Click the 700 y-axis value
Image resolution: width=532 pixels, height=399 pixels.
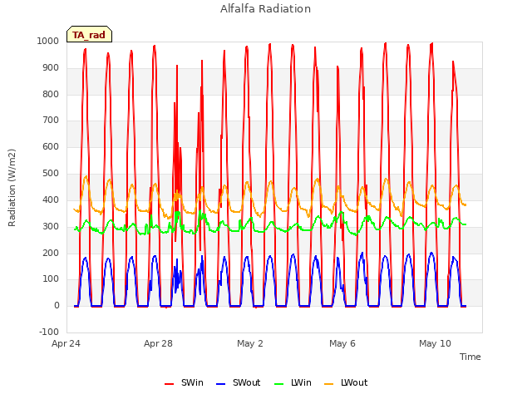pyautogui.click(x=51, y=120)
